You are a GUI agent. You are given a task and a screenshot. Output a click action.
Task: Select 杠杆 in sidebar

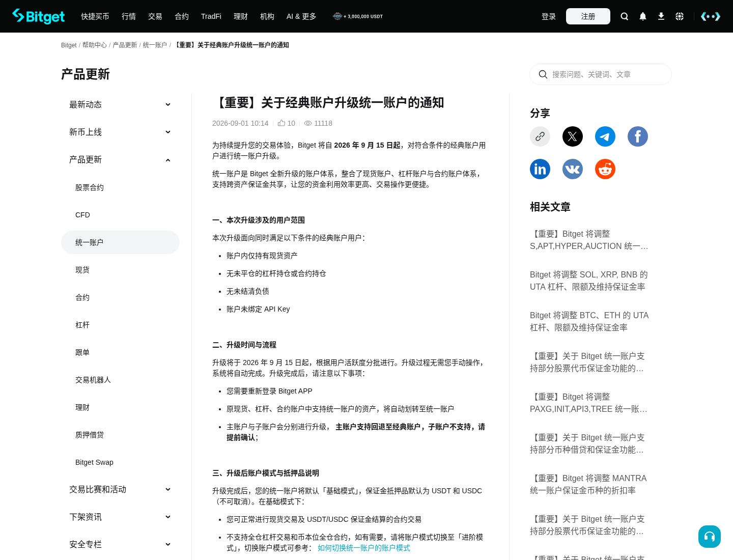[120, 325]
